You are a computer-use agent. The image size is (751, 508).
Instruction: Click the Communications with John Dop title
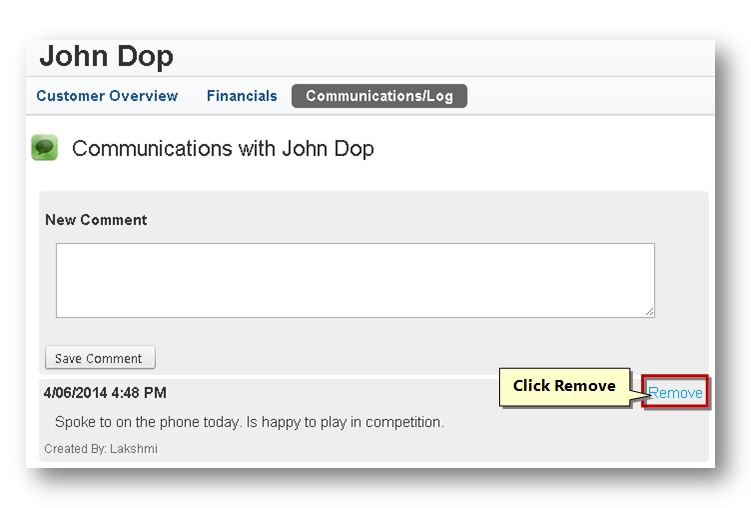[223, 148]
